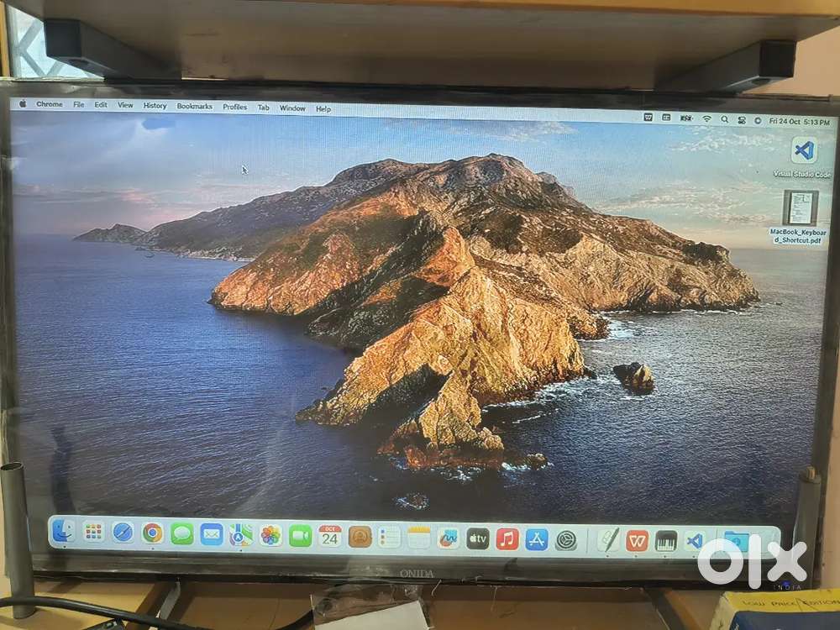Image resolution: width=840 pixels, height=630 pixels.
Task: Open the Bookmarks menu
Action: (x=194, y=107)
